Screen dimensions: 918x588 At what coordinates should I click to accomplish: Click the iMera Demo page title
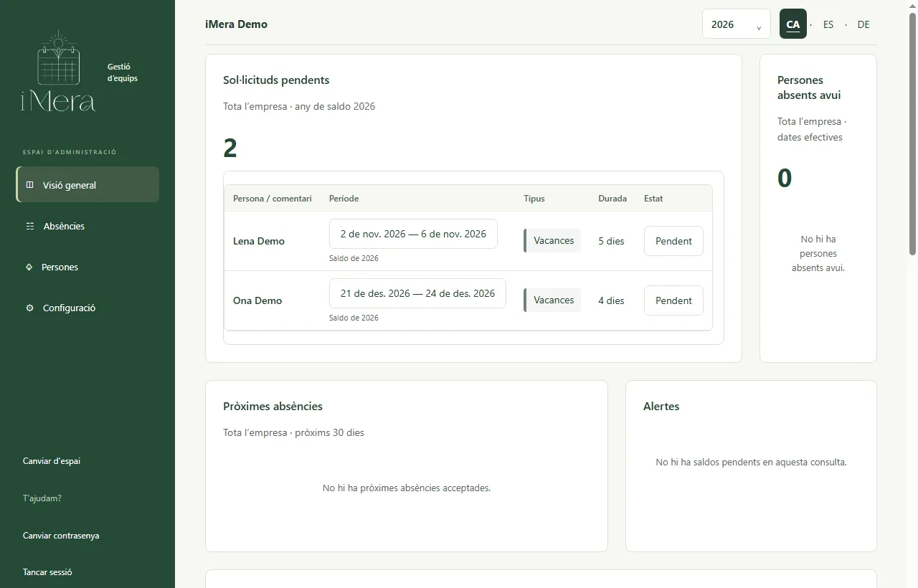coord(236,24)
